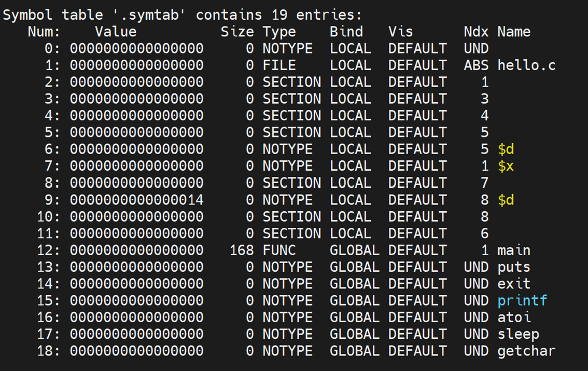Click the Size column header
588x371 pixels.
tap(237, 32)
